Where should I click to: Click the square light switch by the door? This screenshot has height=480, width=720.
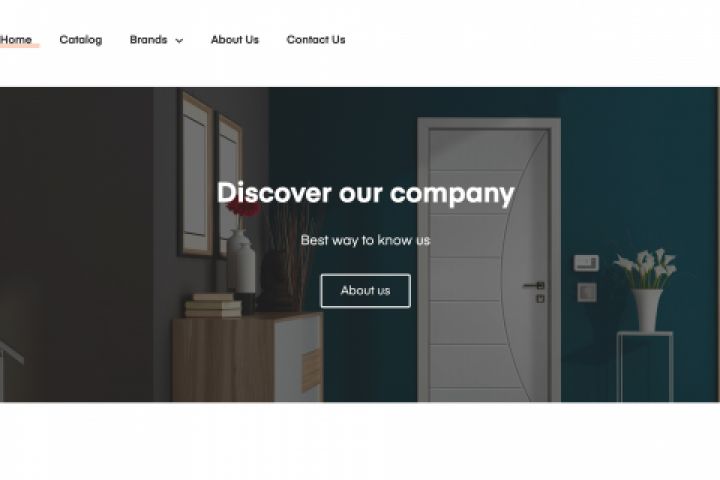click(x=587, y=292)
